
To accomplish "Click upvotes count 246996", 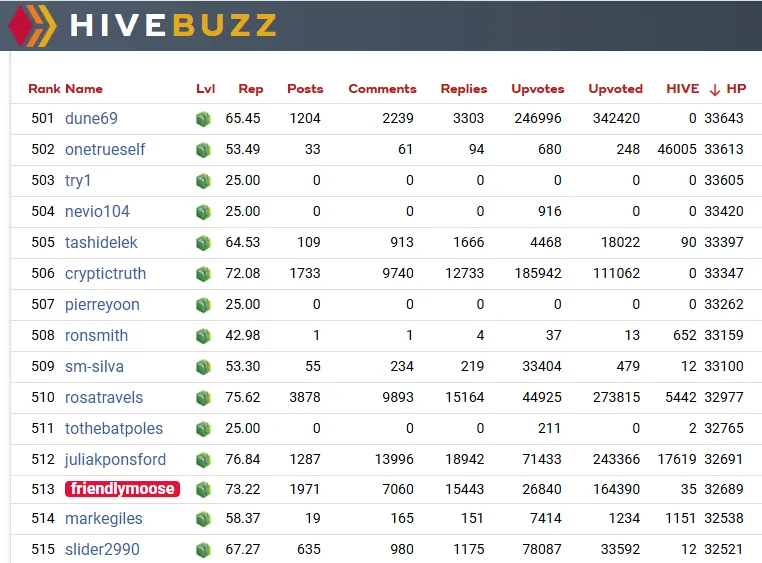I will [x=538, y=119].
